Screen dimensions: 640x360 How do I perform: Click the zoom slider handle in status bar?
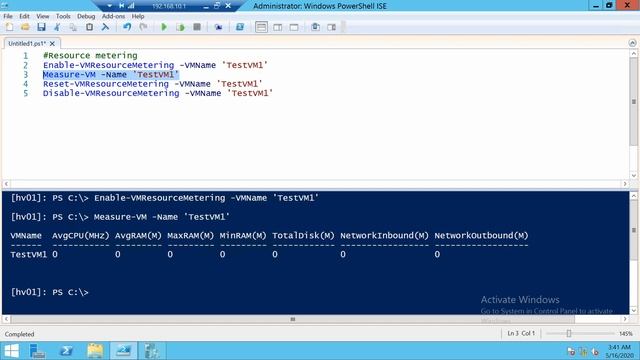point(569,333)
